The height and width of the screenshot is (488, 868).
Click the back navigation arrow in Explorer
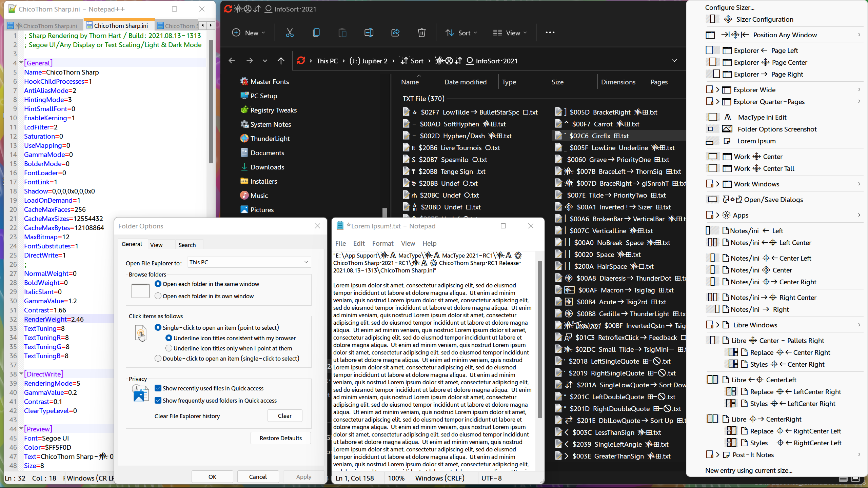click(x=232, y=61)
